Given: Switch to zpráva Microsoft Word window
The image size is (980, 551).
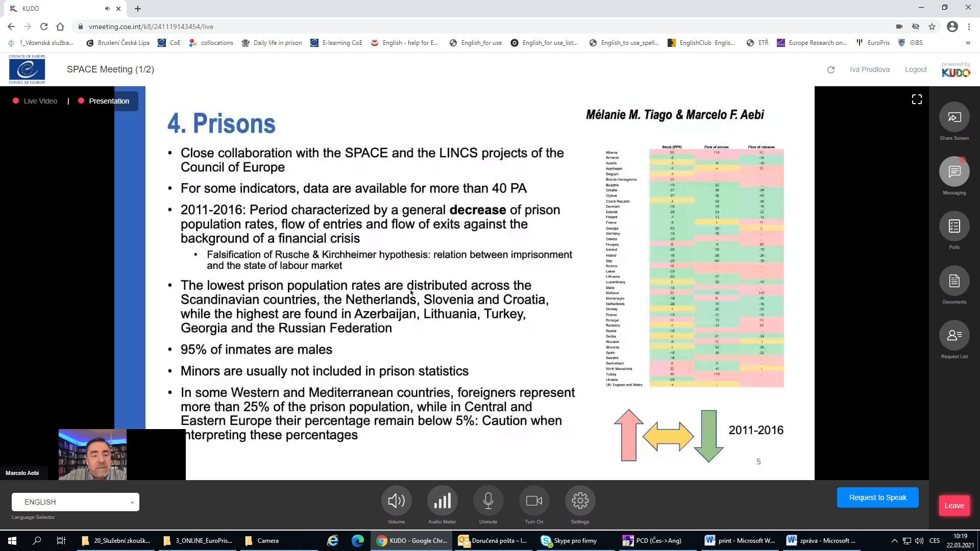Looking at the screenshot, I should [x=822, y=541].
